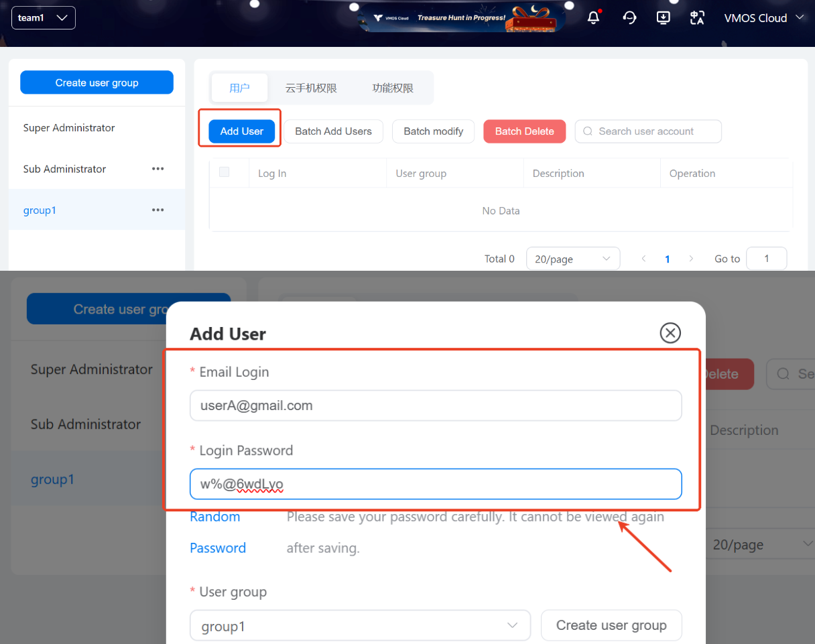Open the notification bell icon

coord(593,18)
